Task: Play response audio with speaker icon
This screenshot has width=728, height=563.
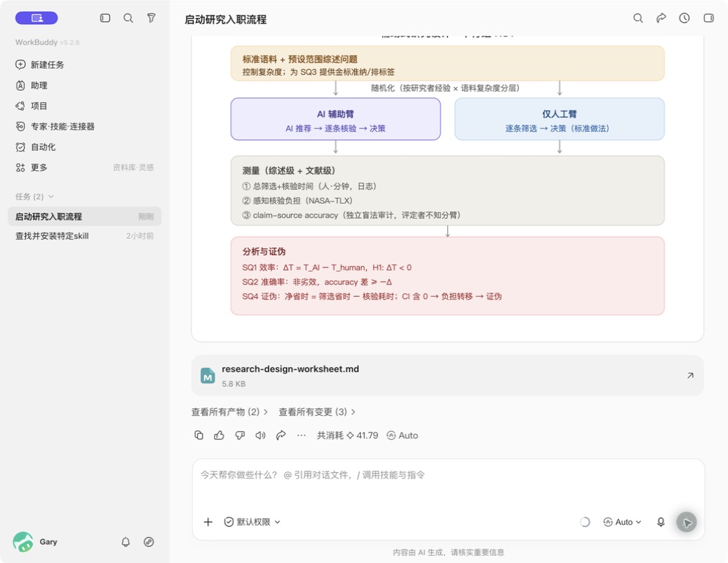Action: [x=260, y=435]
